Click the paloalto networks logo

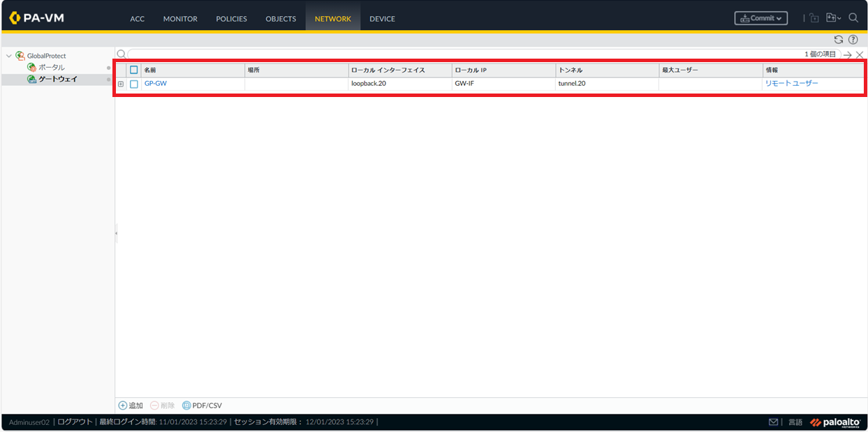point(834,422)
